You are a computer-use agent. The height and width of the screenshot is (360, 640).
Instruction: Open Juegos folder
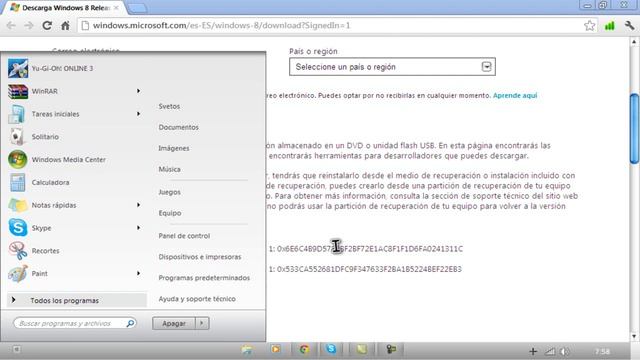169,192
